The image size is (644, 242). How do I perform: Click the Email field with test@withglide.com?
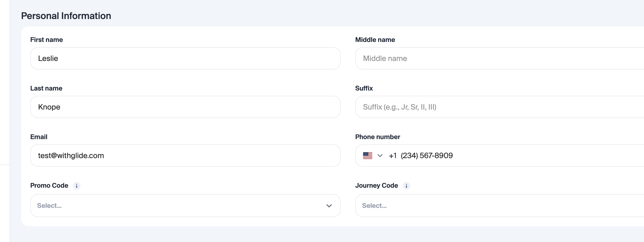pos(185,156)
